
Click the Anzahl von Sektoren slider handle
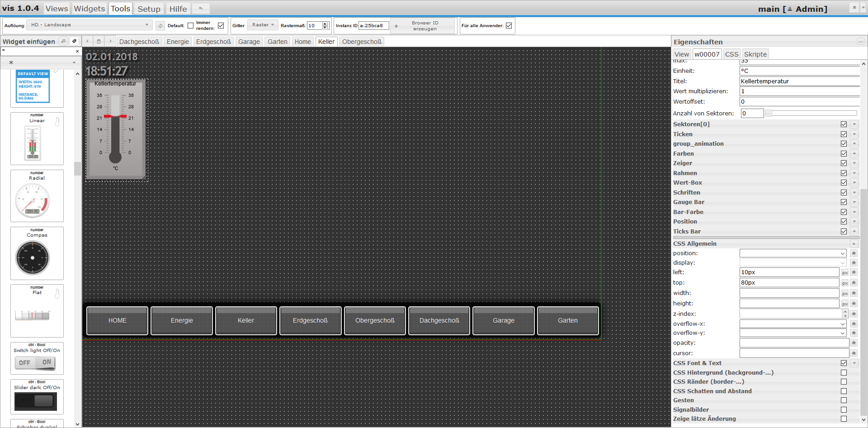point(768,114)
